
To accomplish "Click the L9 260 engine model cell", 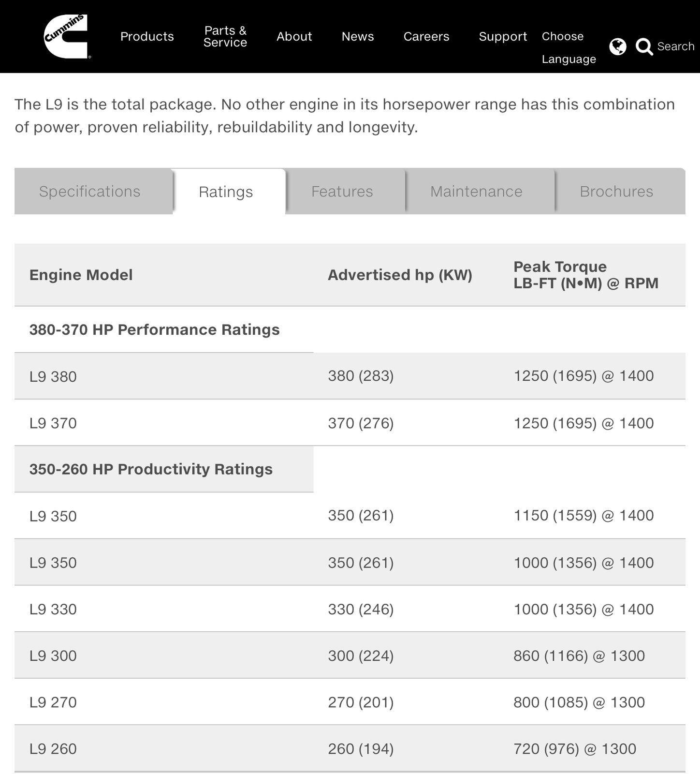I will click(53, 748).
